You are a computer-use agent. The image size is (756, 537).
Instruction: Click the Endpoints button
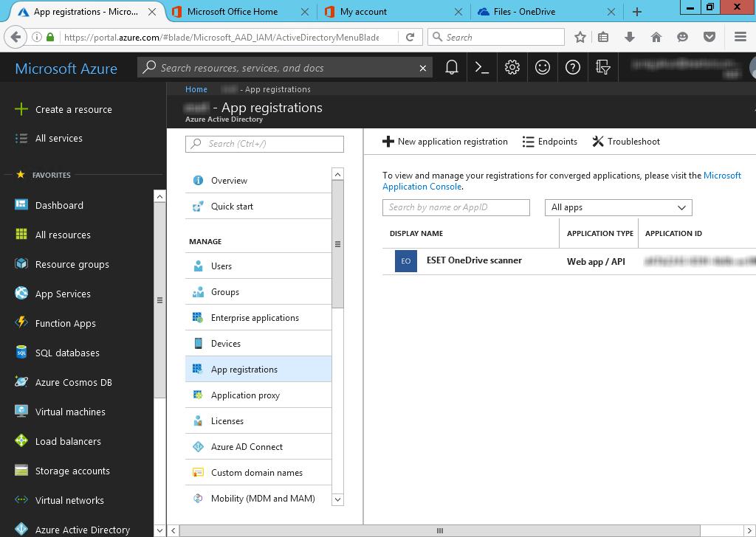pos(549,141)
